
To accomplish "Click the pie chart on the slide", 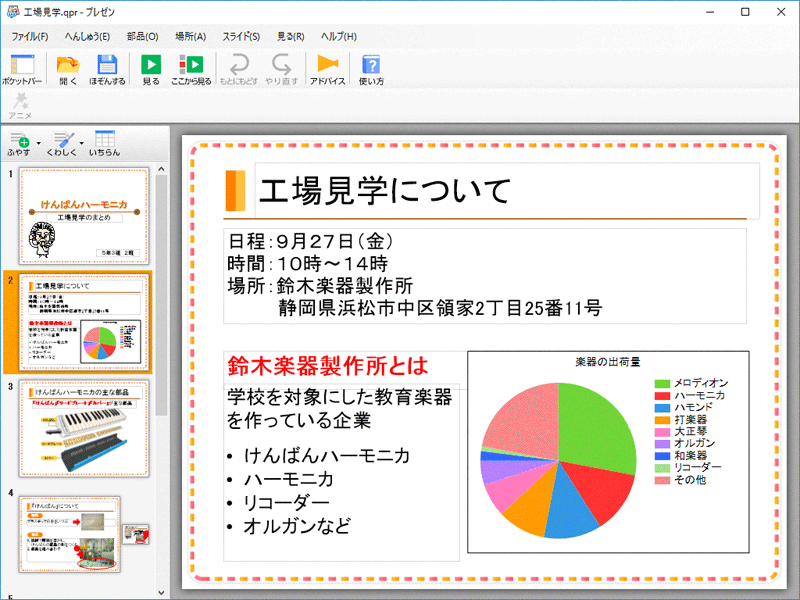I will tap(559, 461).
